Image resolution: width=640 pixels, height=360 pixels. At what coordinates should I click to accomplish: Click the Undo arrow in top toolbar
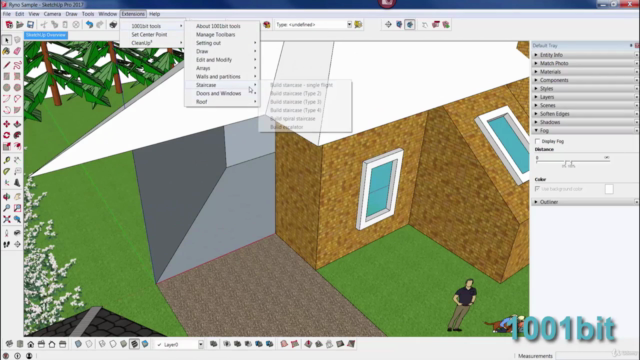[89, 25]
